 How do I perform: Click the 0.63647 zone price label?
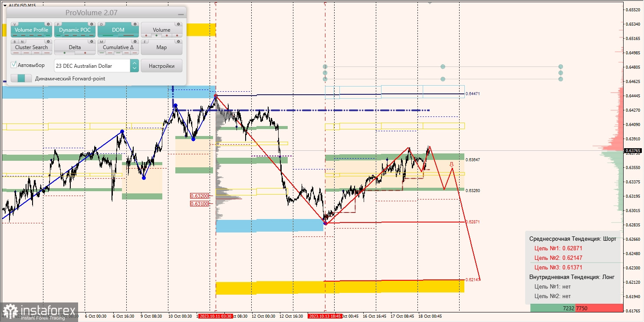(x=473, y=159)
